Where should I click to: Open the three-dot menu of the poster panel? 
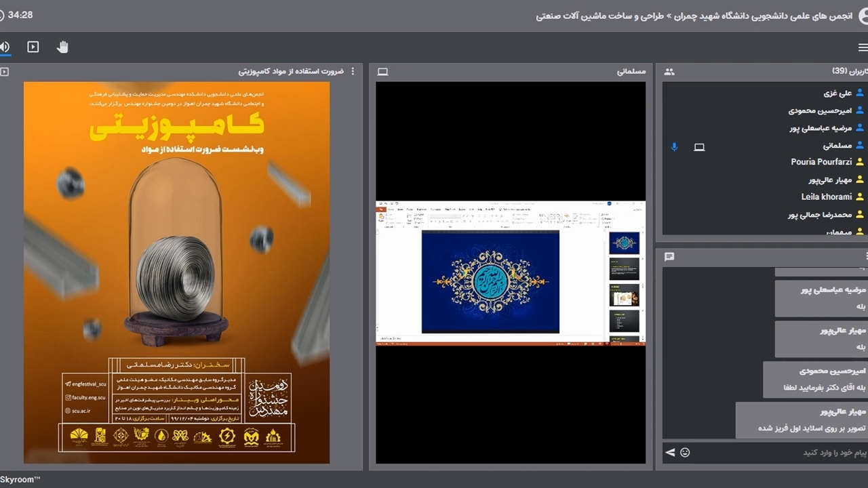point(353,72)
